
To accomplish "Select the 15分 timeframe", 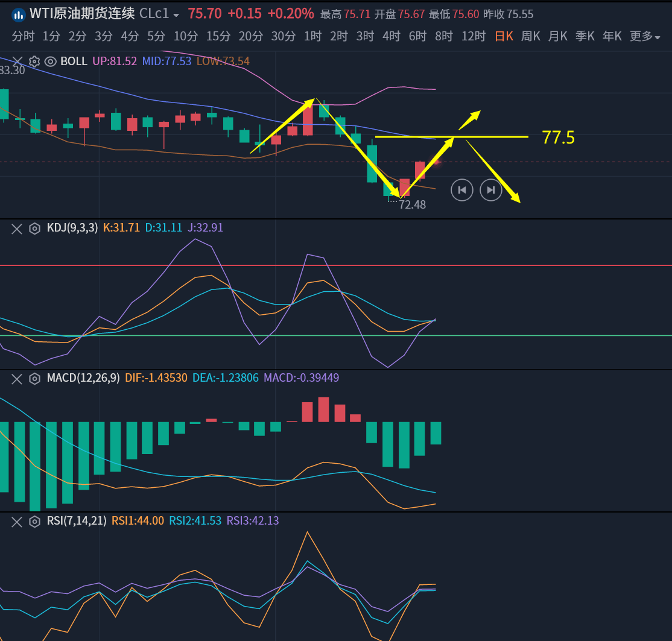I will pyautogui.click(x=218, y=36).
